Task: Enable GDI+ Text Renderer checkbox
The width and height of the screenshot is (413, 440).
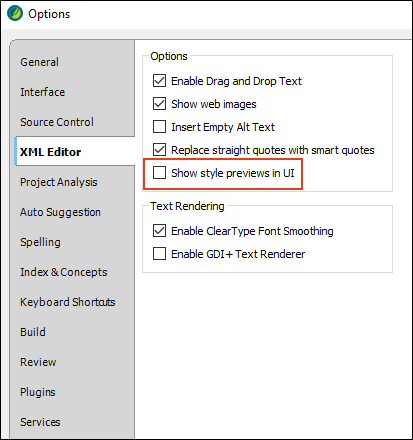Action: point(159,254)
